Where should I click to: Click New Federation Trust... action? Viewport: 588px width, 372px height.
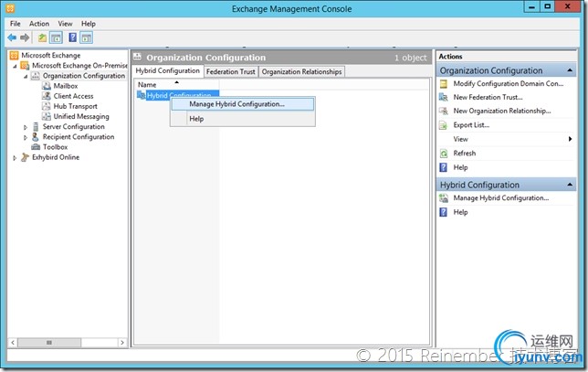coord(488,97)
